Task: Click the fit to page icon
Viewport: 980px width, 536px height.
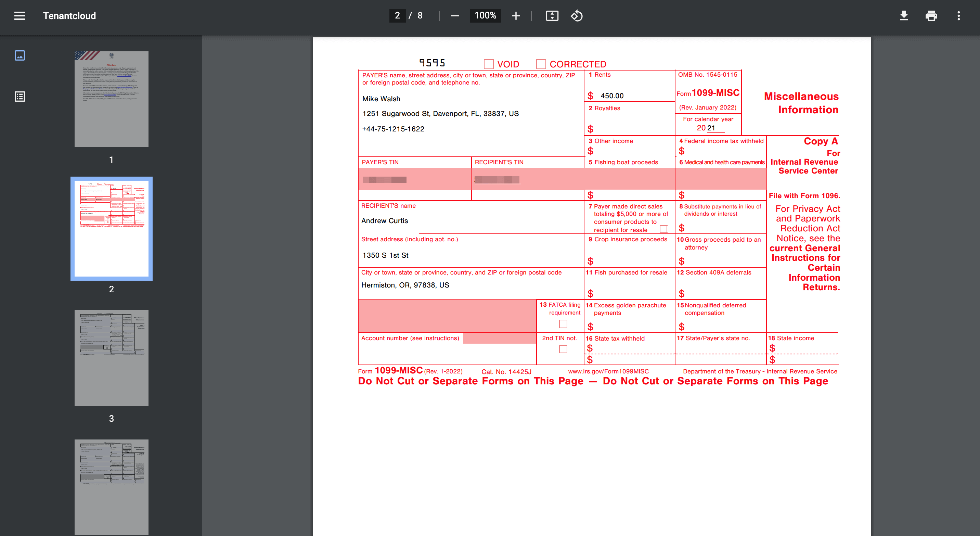Action: (x=552, y=16)
